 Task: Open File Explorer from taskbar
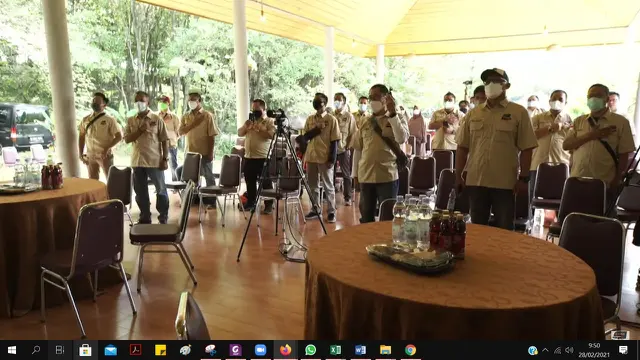coord(385,350)
